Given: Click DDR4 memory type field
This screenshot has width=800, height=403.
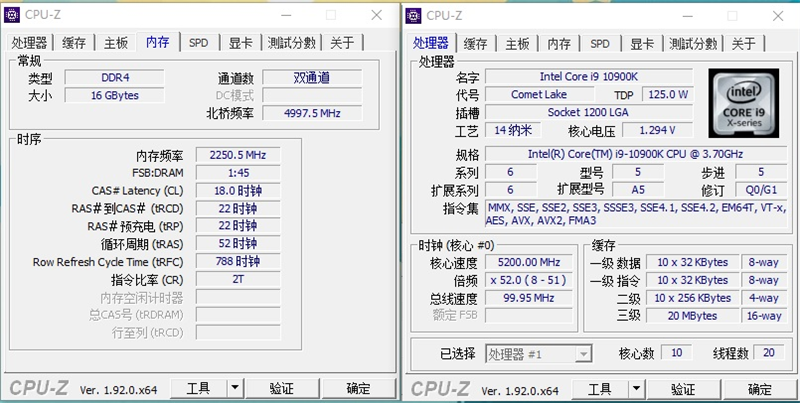Looking at the screenshot, I should [114, 78].
